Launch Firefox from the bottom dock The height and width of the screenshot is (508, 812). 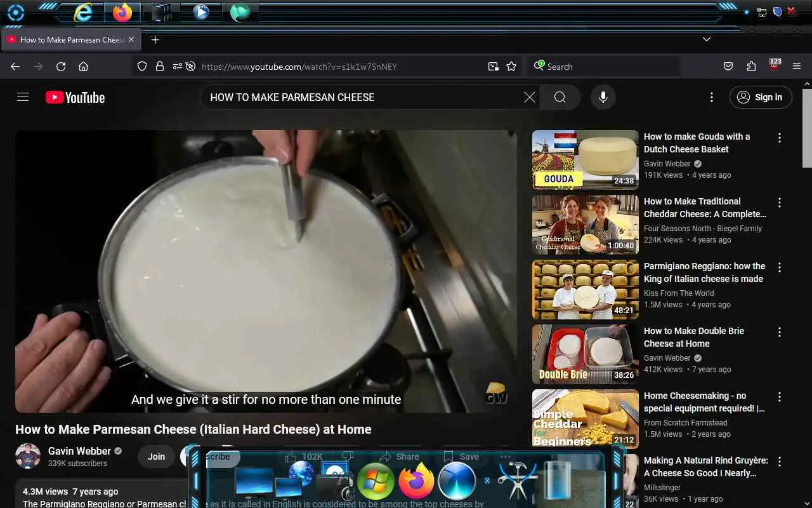pyautogui.click(x=416, y=481)
